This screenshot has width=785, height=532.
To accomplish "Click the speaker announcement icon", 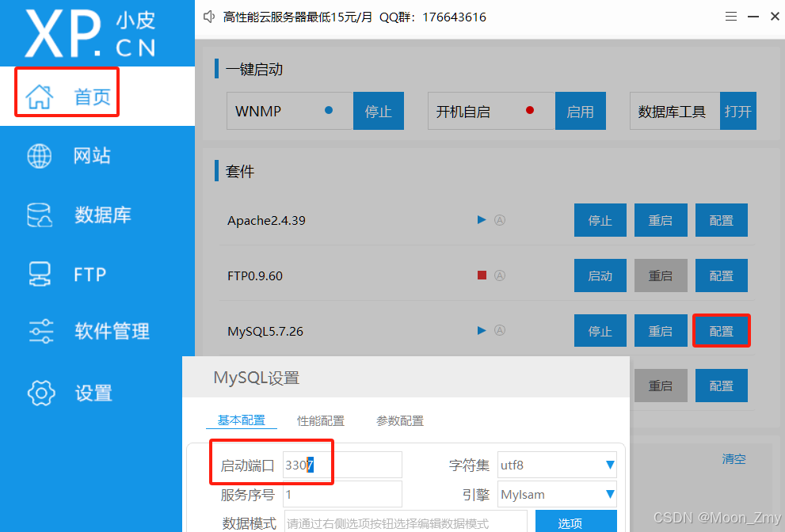I will [x=208, y=17].
